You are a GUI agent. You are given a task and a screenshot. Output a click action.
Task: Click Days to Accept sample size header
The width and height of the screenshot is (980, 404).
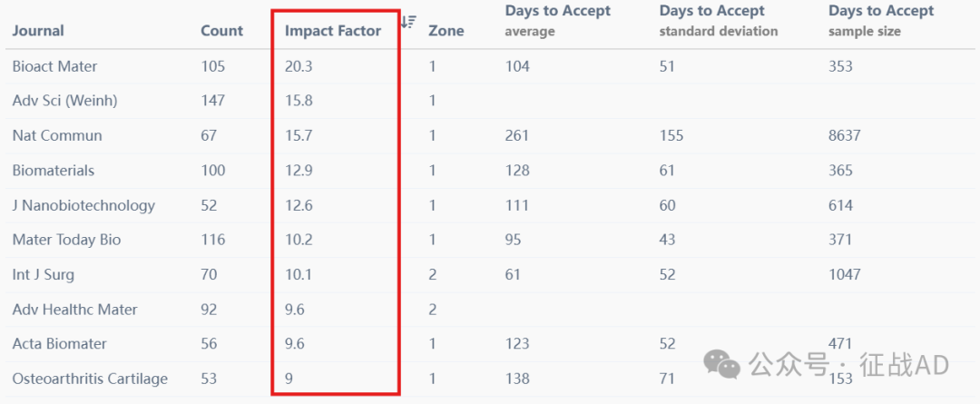click(x=881, y=21)
